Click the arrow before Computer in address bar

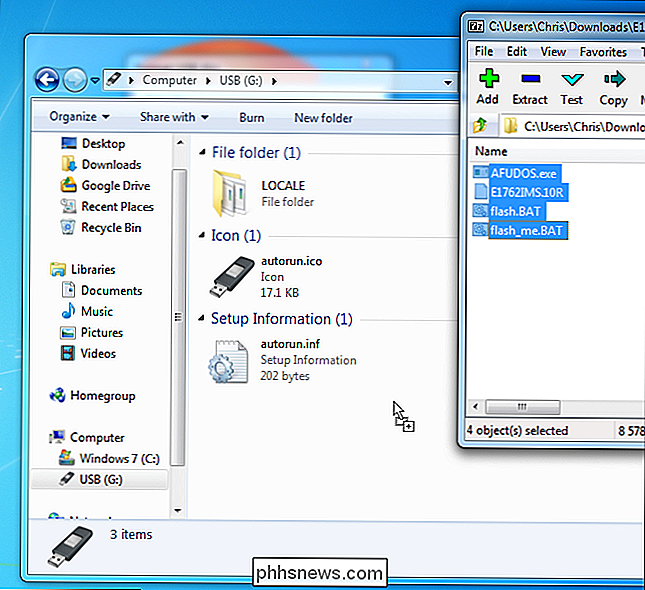pyautogui.click(x=131, y=80)
